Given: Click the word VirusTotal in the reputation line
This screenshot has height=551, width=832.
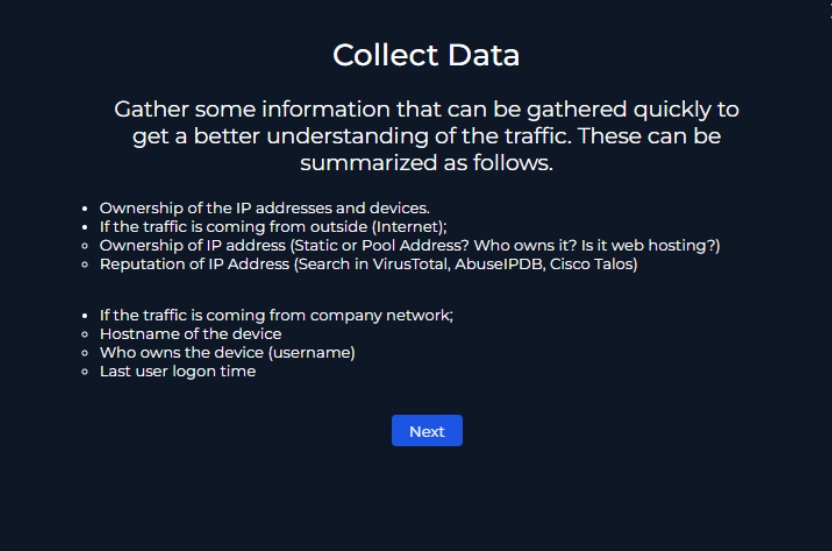Looking at the screenshot, I should click(x=409, y=264).
